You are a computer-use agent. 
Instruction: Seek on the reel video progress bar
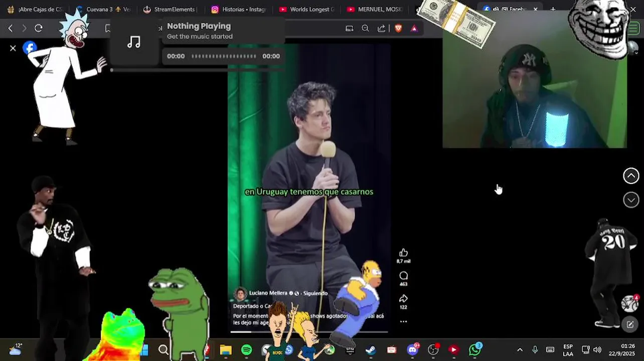308,331
